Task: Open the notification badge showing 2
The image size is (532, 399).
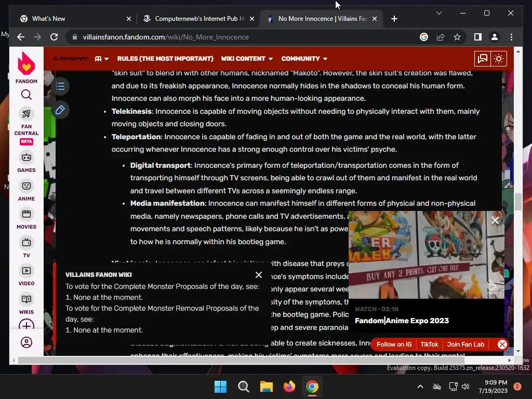Action: pos(517,387)
